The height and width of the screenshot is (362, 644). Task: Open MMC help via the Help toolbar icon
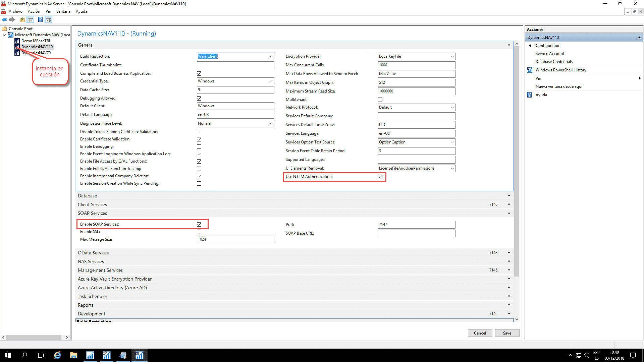point(40,19)
